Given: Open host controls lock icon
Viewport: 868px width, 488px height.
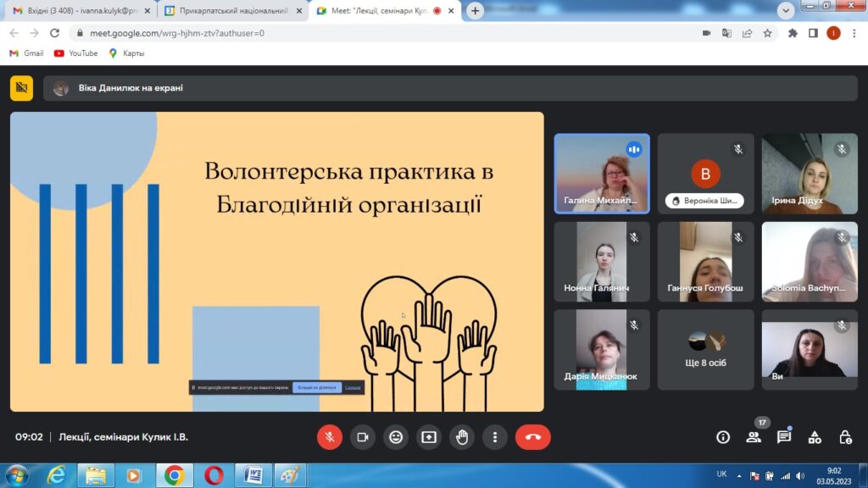Looking at the screenshot, I should click(x=845, y=437).
